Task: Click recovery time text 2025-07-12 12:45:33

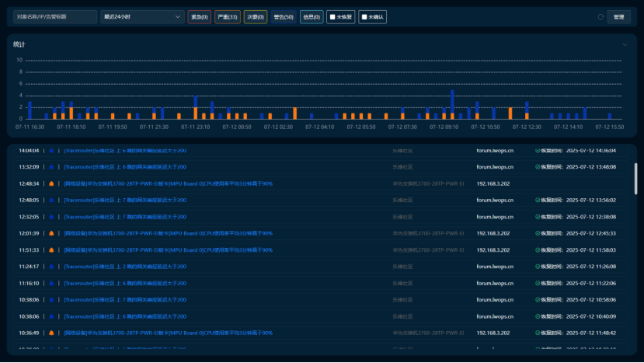Action: (591, 233)
